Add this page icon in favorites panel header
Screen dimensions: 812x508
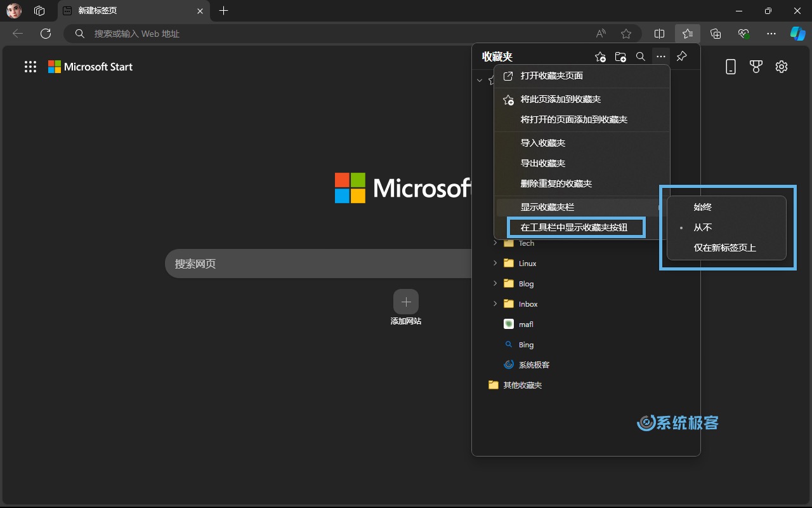point(600,57)
